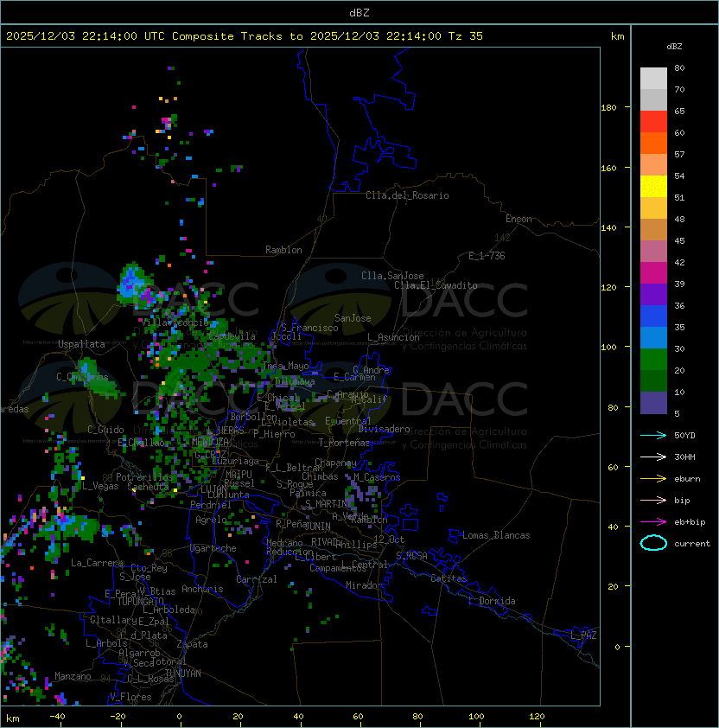Screen dimensions: 719x728
Task: Click the Potrerillos place label
Action: 144,476
